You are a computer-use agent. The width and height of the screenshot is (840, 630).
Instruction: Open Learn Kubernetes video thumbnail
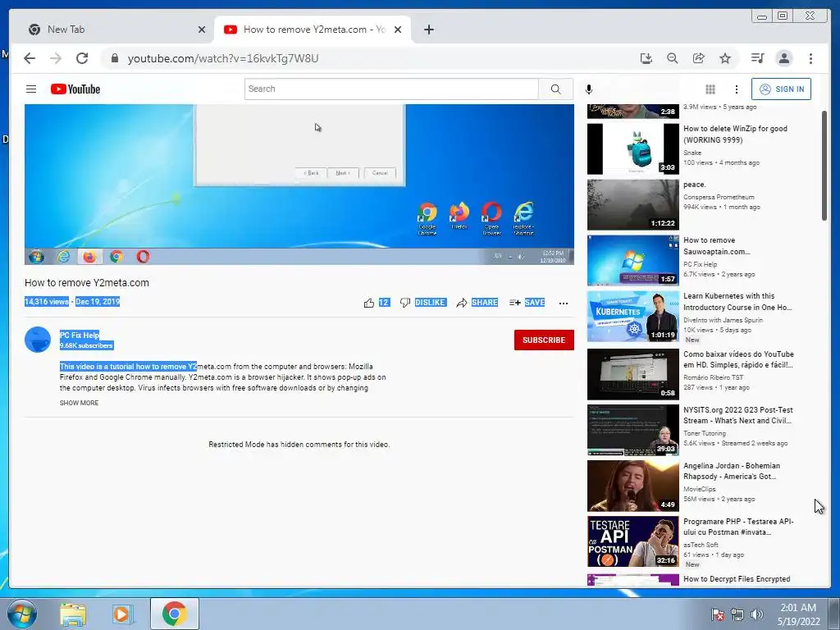pyautogui.click(x=632, y=316)
